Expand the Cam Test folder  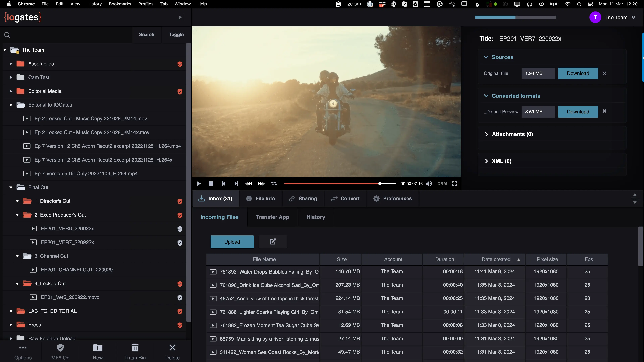11,77
